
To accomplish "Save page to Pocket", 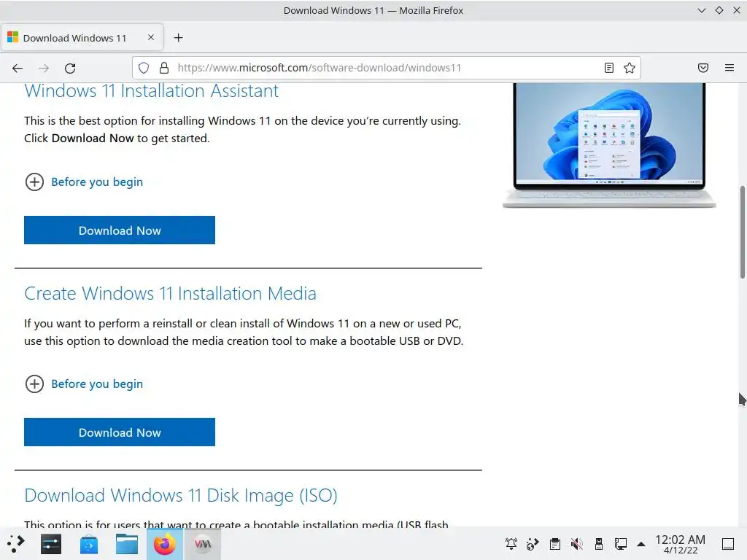I will tap(703, 68).
